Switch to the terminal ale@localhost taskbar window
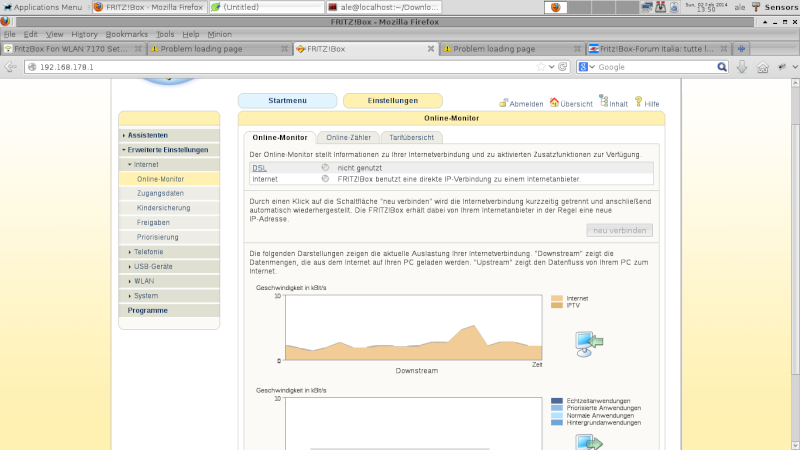The height and width of the screenshot is (450, 800). pos(384,7)
